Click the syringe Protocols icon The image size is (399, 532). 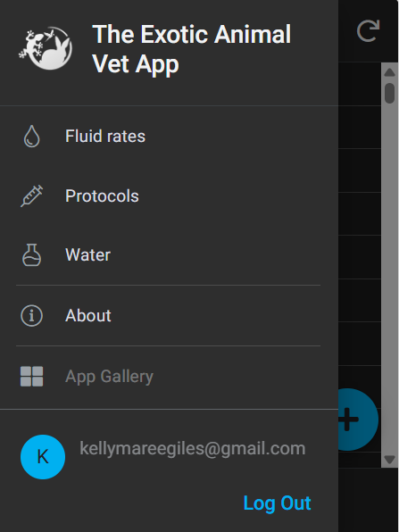coord(31,195)
